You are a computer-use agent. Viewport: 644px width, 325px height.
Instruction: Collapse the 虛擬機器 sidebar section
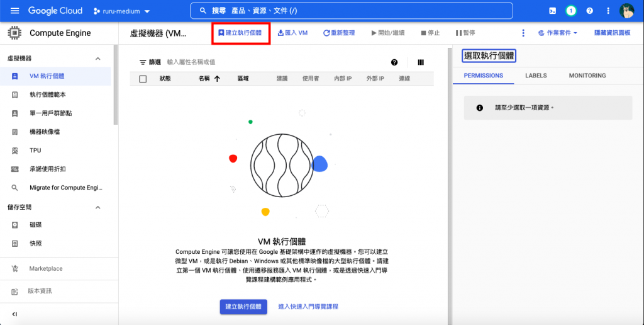click(x=97, y=59)
